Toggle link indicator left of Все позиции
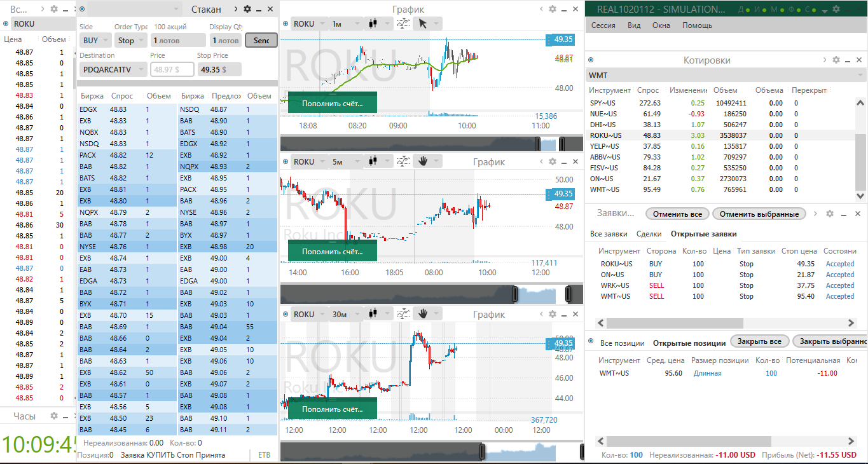This screenshot has height=464, width=868. click(591, 342)
